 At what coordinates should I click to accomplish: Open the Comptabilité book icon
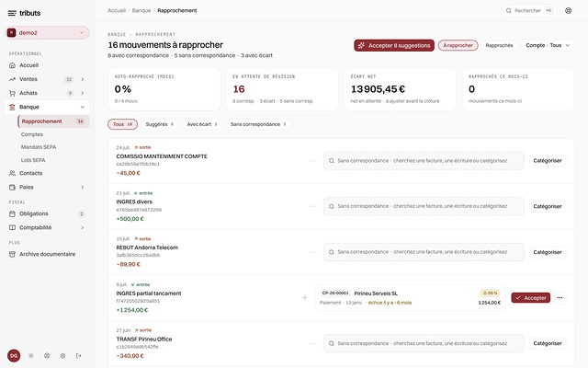pyautogui.click(x=12, y=227)
